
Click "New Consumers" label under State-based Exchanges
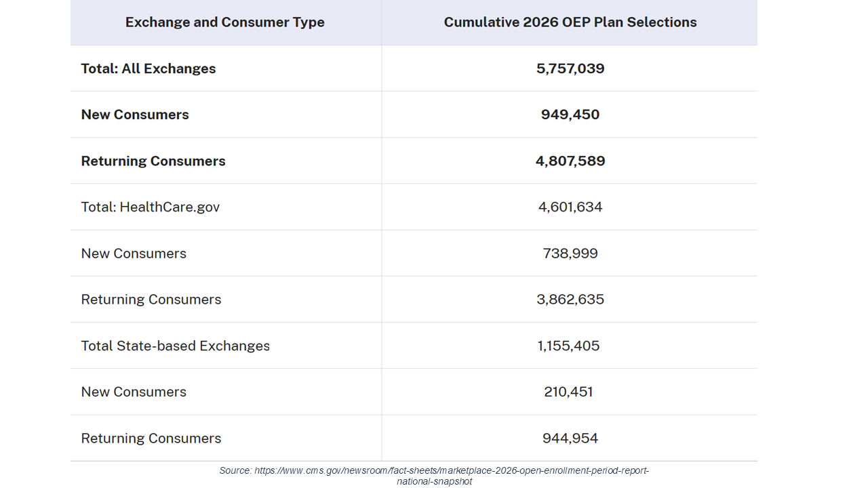[x=134, y=392]
